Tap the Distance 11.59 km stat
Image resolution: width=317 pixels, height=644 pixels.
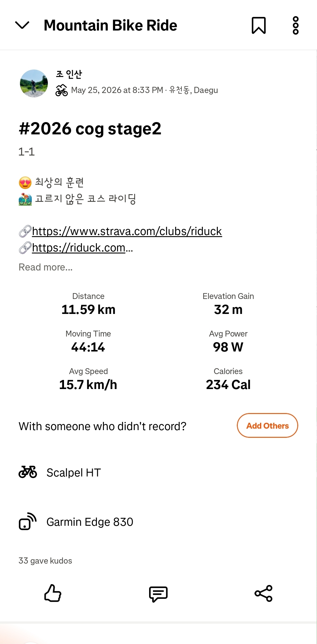click(x=88, y=304)
